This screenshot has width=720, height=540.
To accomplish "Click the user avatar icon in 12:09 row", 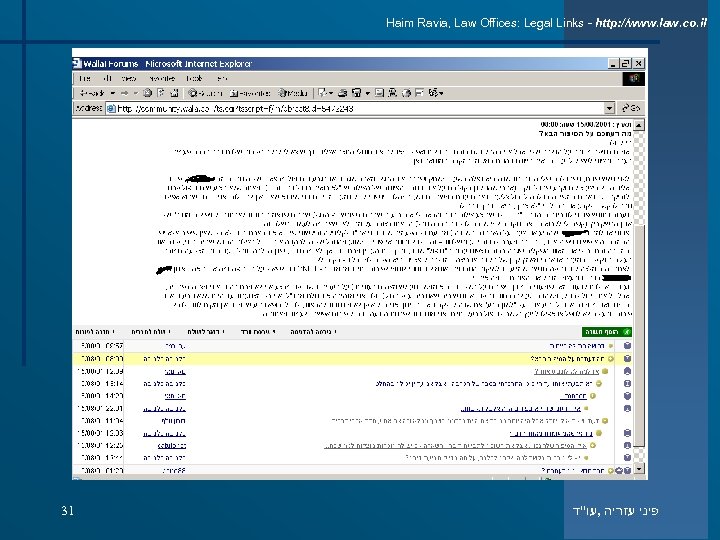I will tap(627, 371).
